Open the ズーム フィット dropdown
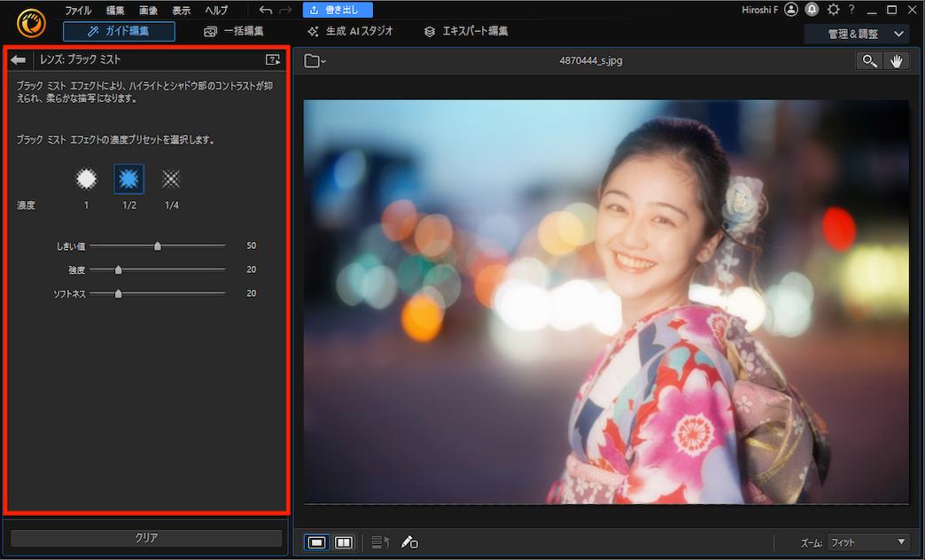The image size is (925, 560). [868, 542]
